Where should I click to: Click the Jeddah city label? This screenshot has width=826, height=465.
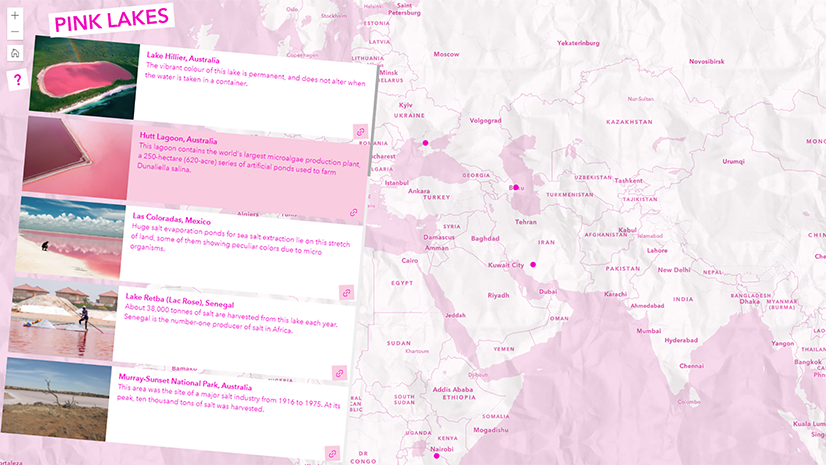tap(455, 315)
